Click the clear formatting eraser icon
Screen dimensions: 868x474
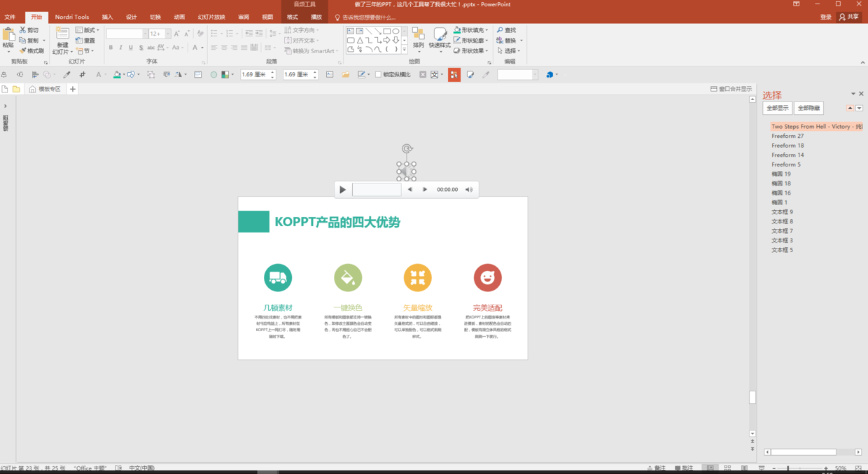[200, 33]
